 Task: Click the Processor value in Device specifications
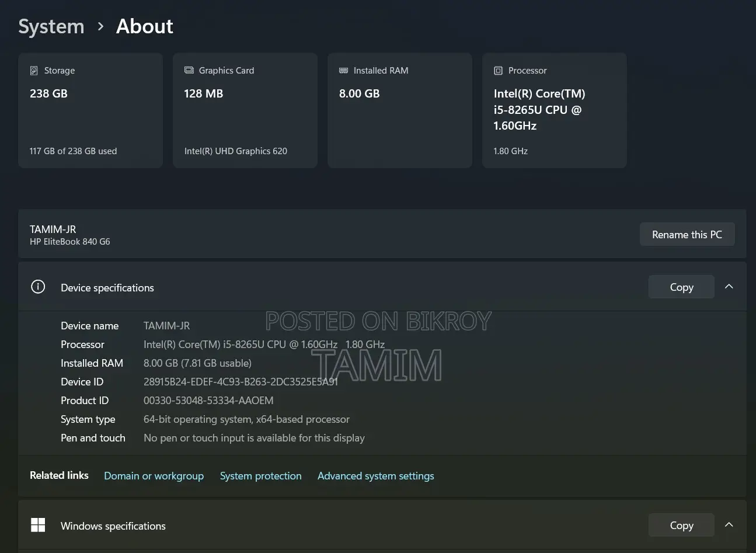(x=264, y=345)
